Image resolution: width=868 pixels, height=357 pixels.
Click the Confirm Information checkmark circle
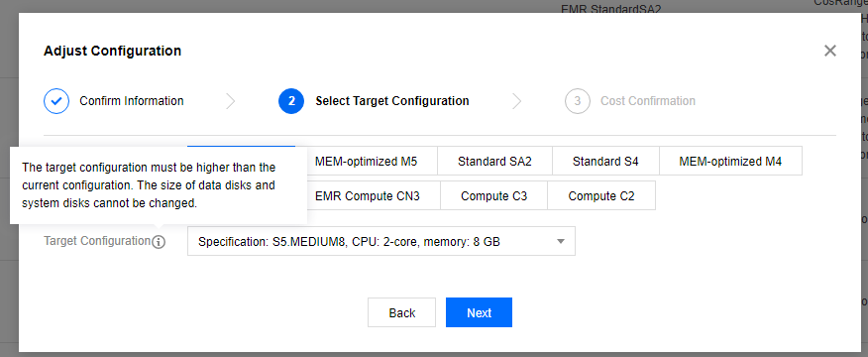(x=56, y=101)
